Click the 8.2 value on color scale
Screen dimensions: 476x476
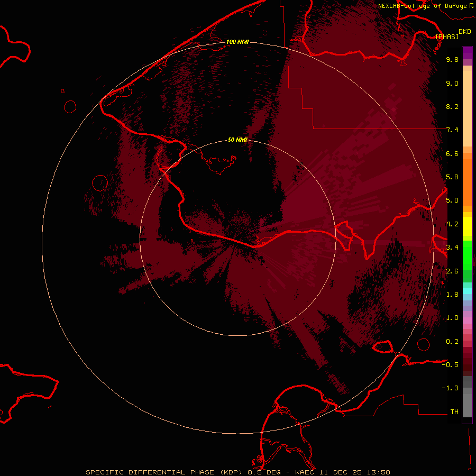pyautogui.click(x=452, y=106)
